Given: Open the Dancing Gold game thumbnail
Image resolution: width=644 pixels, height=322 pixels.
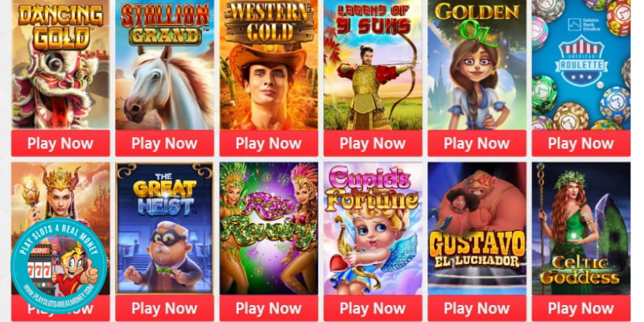Looking at the screenshot, I should point(60,65).
